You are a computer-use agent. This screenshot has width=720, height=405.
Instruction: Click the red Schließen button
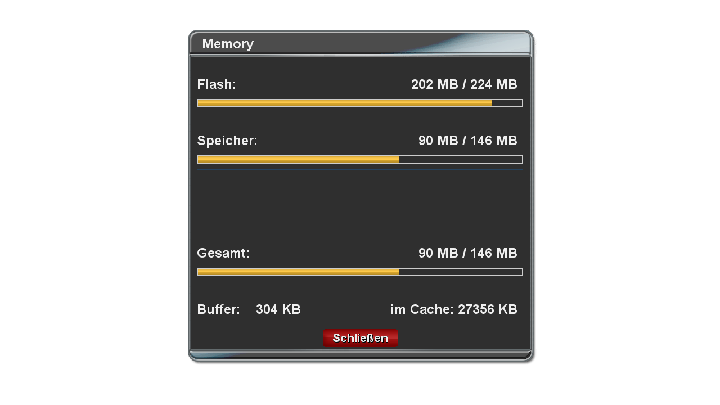pyautogui.click(x=360, y=338)
